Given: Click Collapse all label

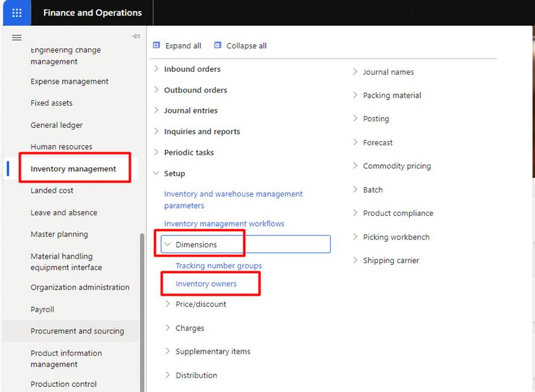Looking at the screenshot, I should pos(246,46).
